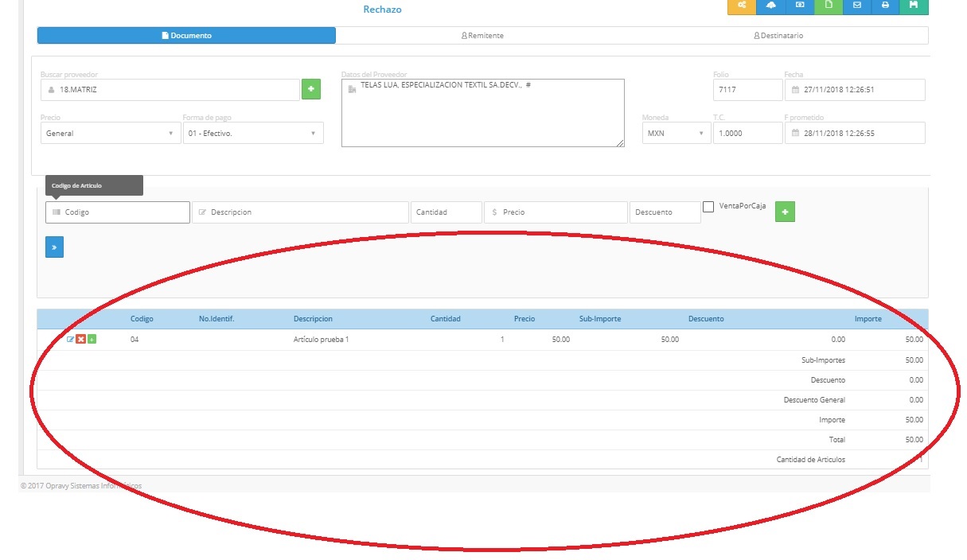
Task: Print the document with printer icon
Action: [x=885, y=6]
